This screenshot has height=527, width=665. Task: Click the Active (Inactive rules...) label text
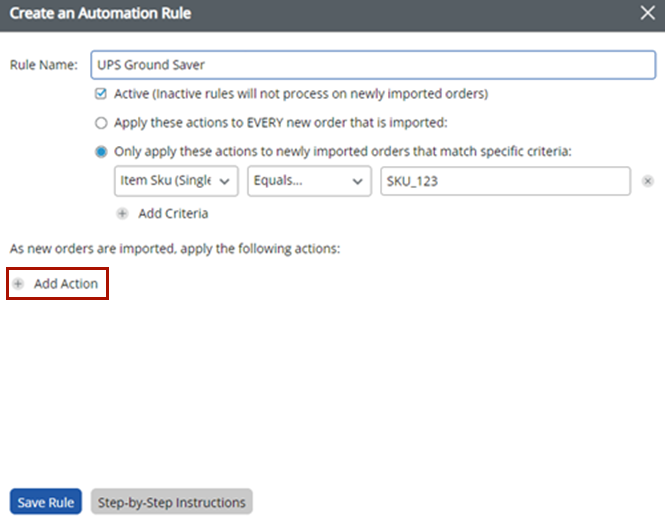[x=301, y=94]
